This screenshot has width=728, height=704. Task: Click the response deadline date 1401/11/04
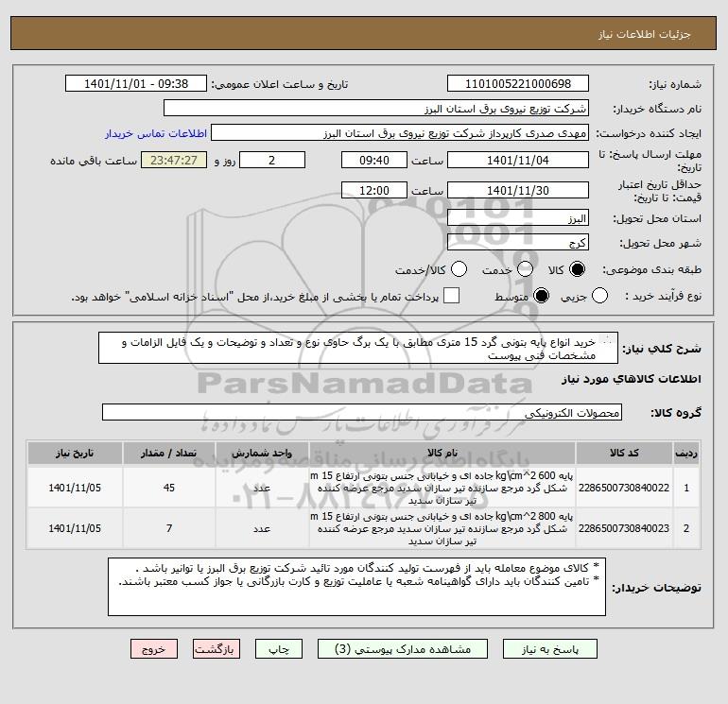[x=518, y=160]
